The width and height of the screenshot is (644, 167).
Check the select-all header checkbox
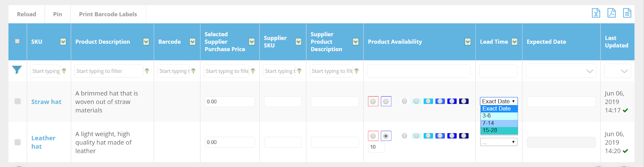pyautogui.click(x=17, y=41)
